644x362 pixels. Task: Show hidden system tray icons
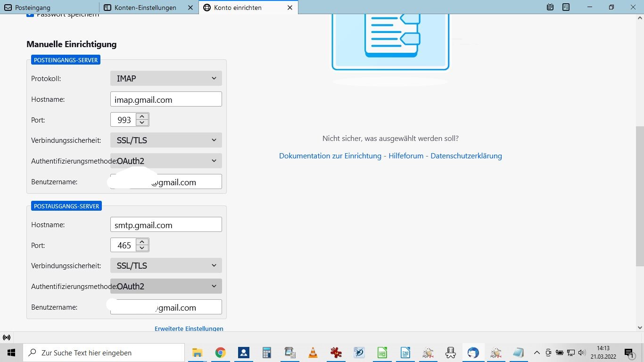537,353
